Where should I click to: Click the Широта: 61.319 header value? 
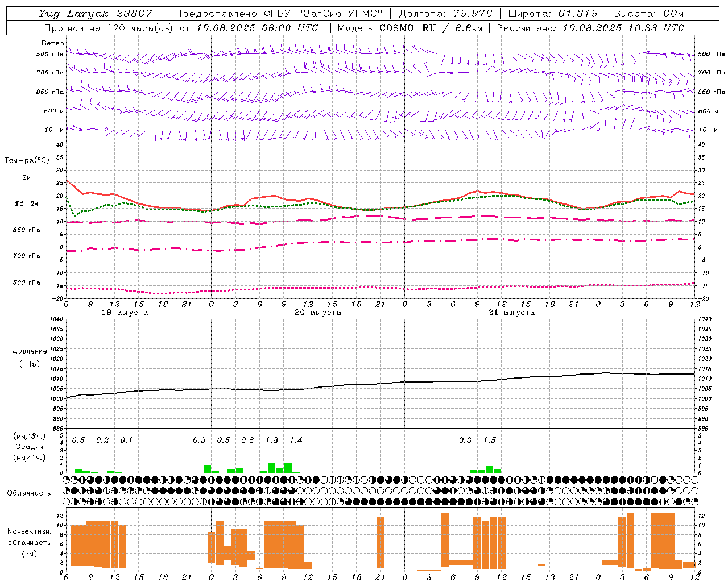point(553,14)
